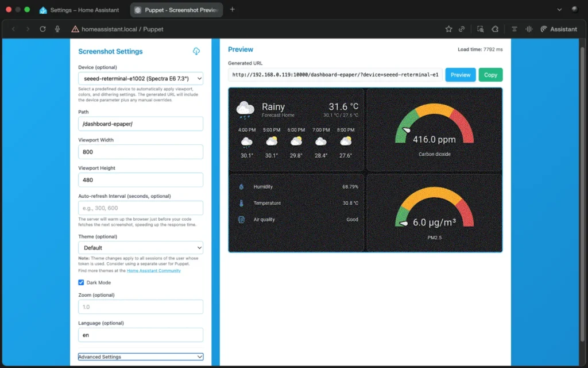The image size is (588, 368).
Task: Click the browser forward arrow
Action: click(28, 29)
